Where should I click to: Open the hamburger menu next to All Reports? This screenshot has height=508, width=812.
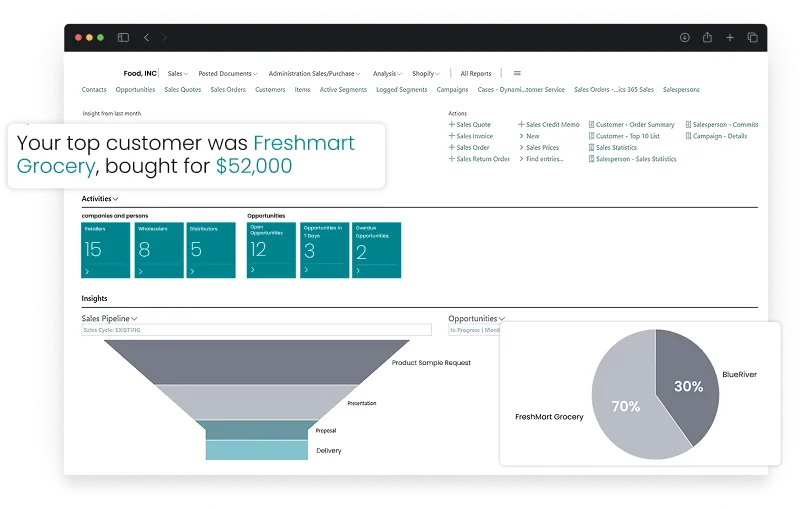pyautogui.click(x=517, y=73)
